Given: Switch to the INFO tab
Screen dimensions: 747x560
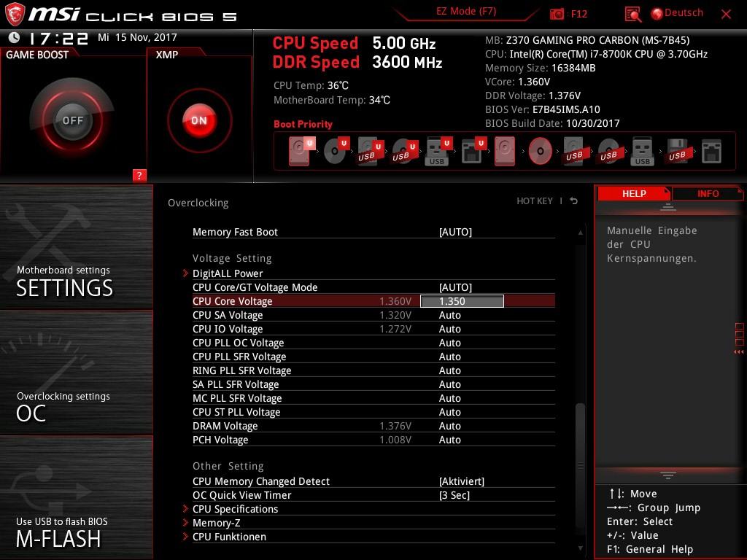Looking at the screenshot, I should [x=708, y=194].
